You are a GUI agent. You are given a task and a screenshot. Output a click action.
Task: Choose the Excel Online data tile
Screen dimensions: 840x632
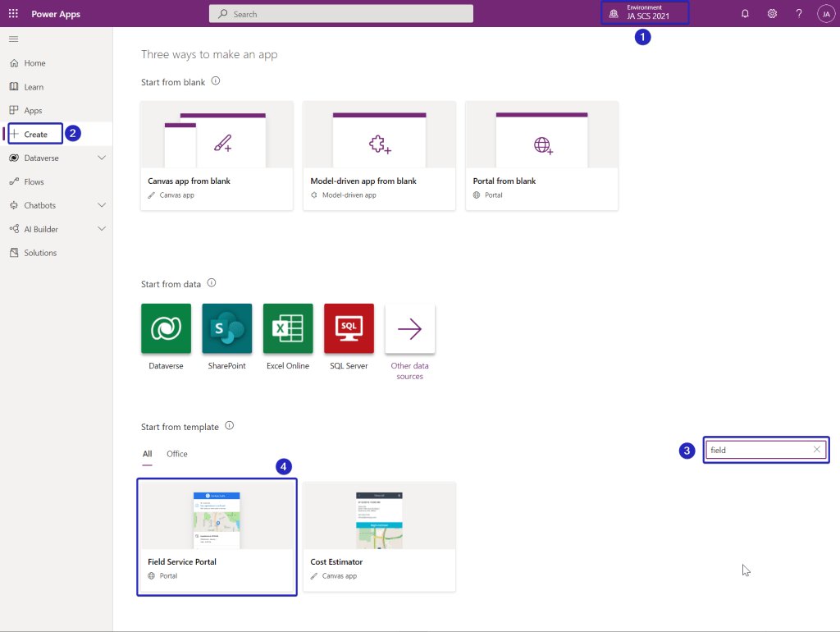click(288, 328)
